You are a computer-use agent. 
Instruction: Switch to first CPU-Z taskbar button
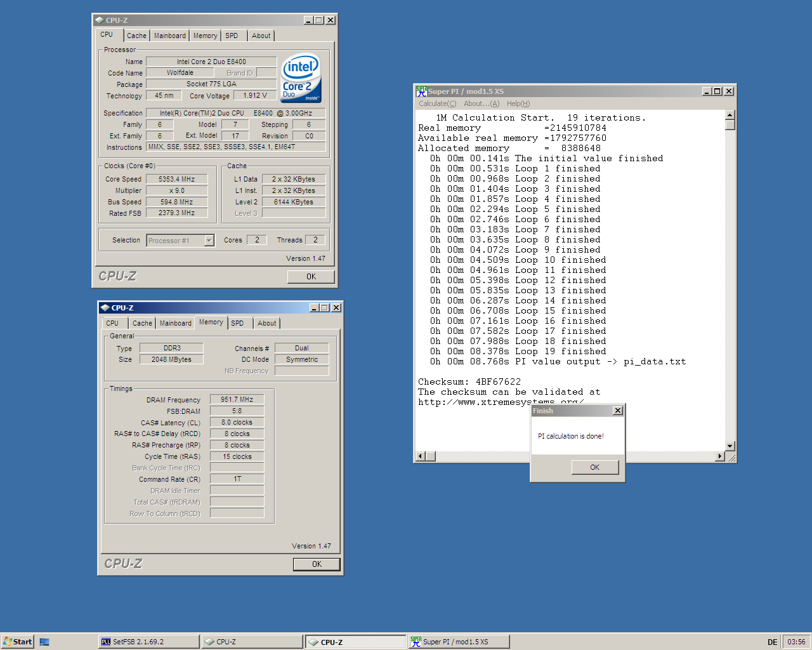[252, 642]
